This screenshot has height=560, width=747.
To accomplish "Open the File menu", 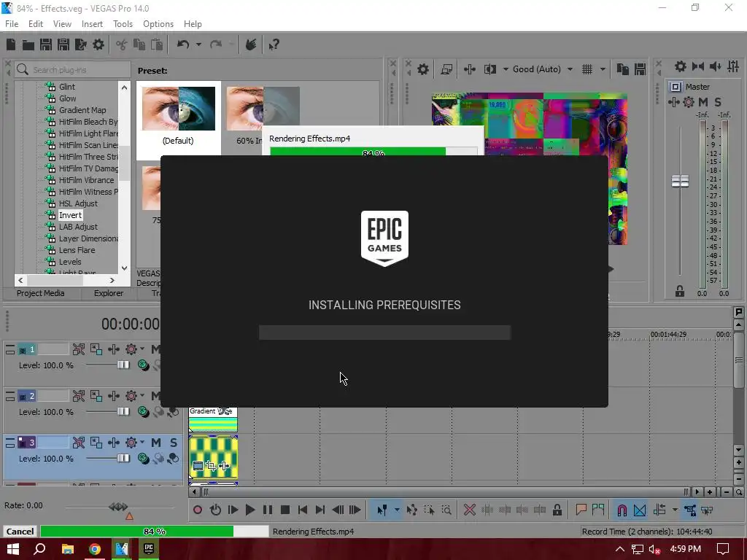I will click(12, 24).
